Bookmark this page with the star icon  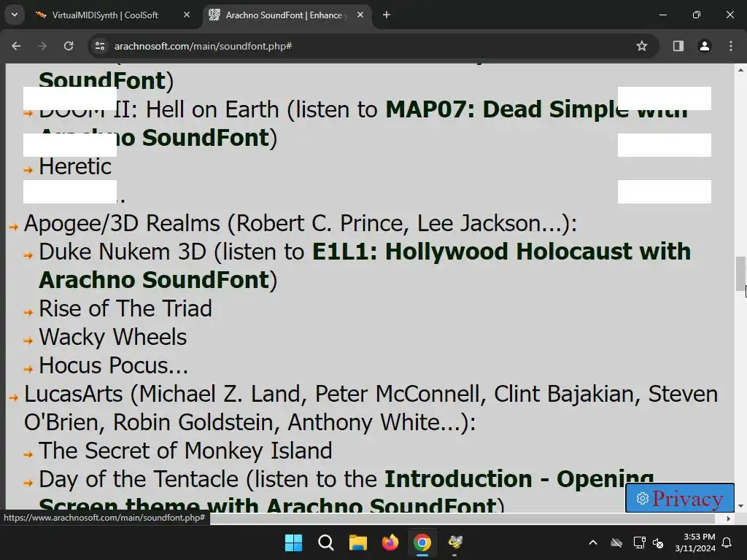(642, 46)
